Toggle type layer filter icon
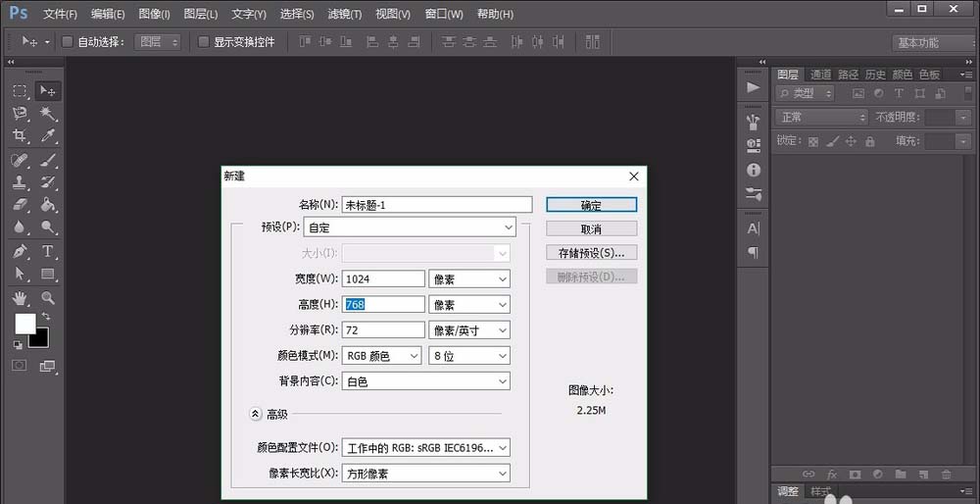Viewport: 980px width, 504px height. click(x=899, y=94)
